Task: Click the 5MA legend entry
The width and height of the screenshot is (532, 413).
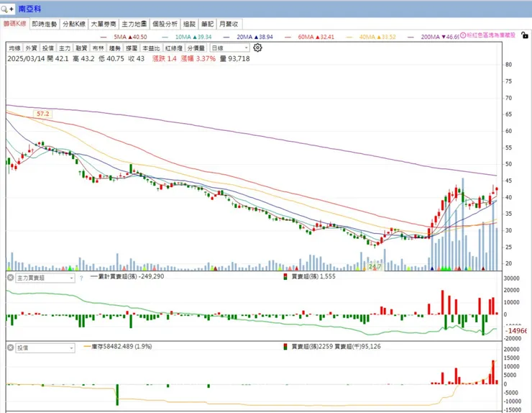Action: (x=124, y=37)
